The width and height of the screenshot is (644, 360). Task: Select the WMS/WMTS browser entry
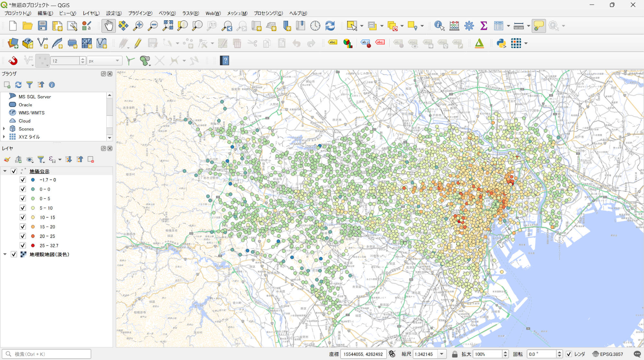tap(32, 113)
